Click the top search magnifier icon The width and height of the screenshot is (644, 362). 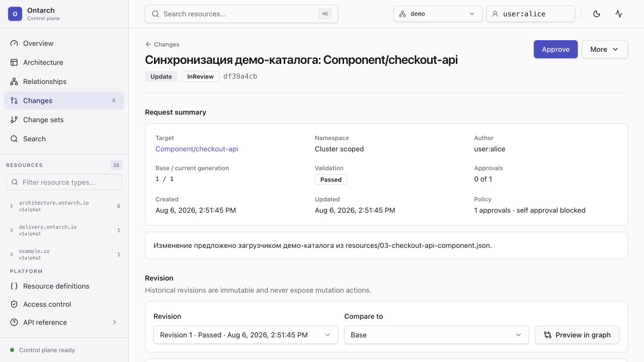[x=155, y=14]
